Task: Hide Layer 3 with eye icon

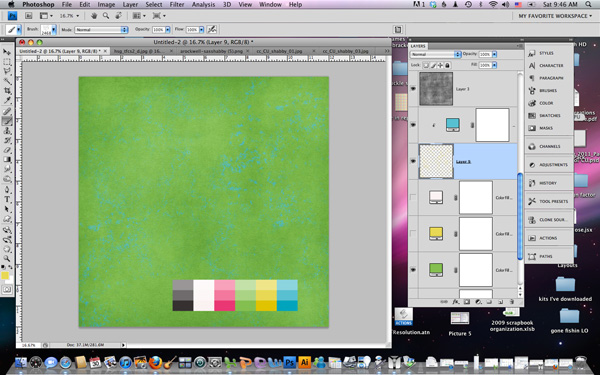Action: (x=413, y=89)
